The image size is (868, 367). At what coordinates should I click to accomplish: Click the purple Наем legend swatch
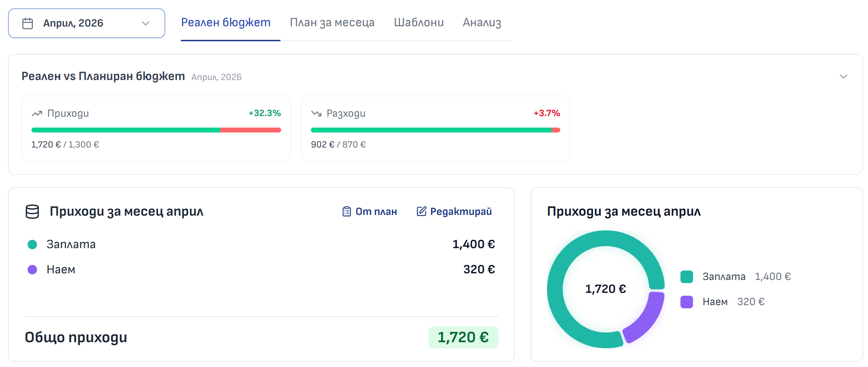click(x=687, y=302)
